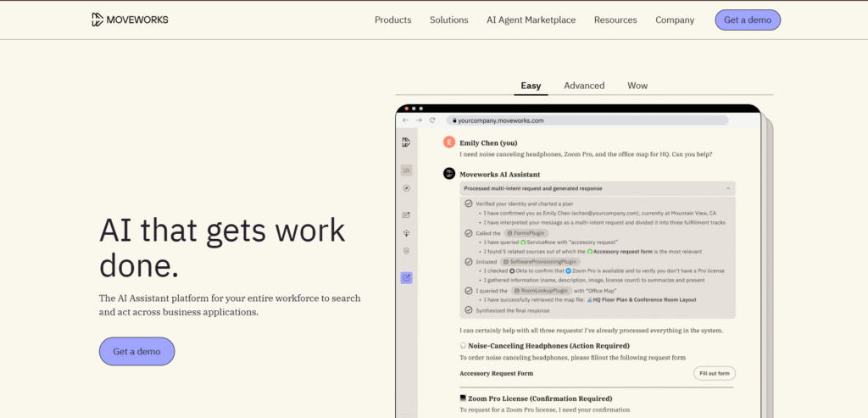Screen dimensions: 868x418
Task: Click the Moveworks logo in the header
Action: click(130, 20)
